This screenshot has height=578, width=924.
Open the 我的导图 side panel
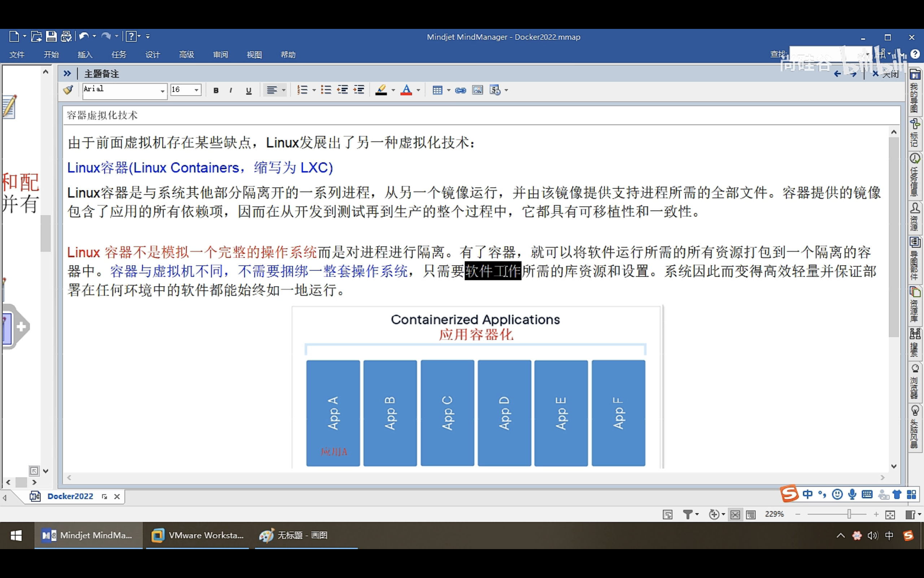pos(915,92)
